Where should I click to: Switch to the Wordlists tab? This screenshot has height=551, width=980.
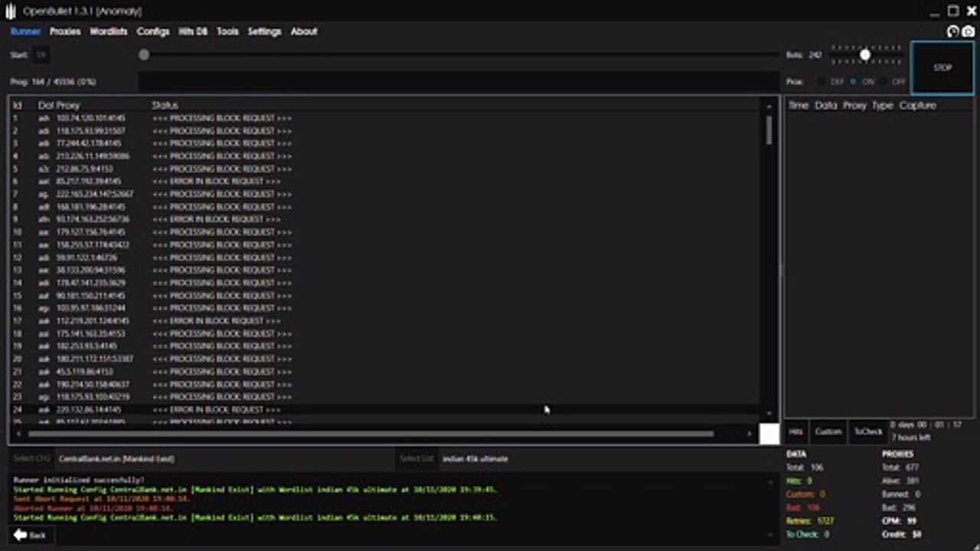[x=109, y=31]
